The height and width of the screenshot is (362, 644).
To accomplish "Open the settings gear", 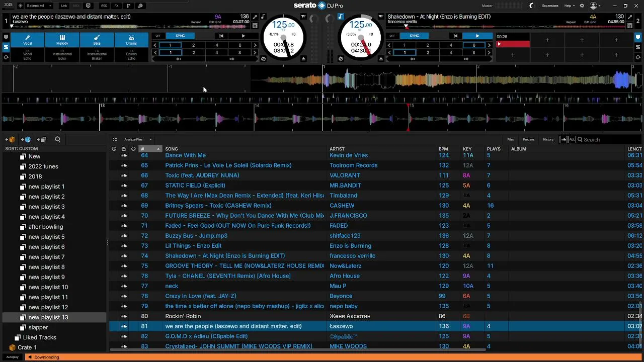I will [x=582, y=6].
